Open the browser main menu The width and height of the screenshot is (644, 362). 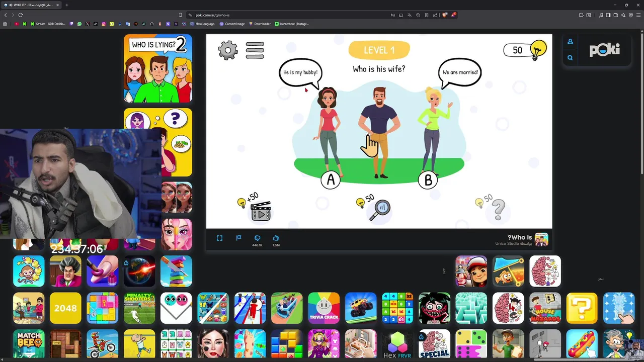[638, 15]
